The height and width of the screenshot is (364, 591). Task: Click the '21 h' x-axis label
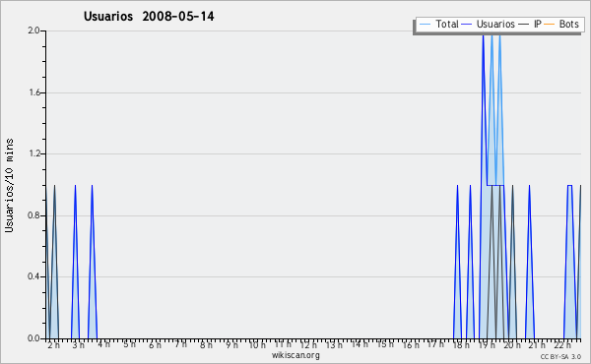point(537,345)
